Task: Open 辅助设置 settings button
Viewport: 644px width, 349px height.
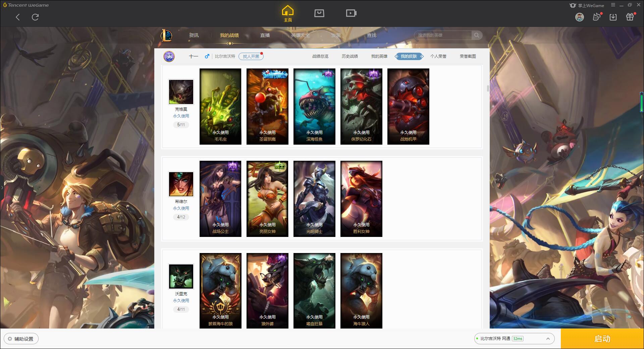Action: 21,339
